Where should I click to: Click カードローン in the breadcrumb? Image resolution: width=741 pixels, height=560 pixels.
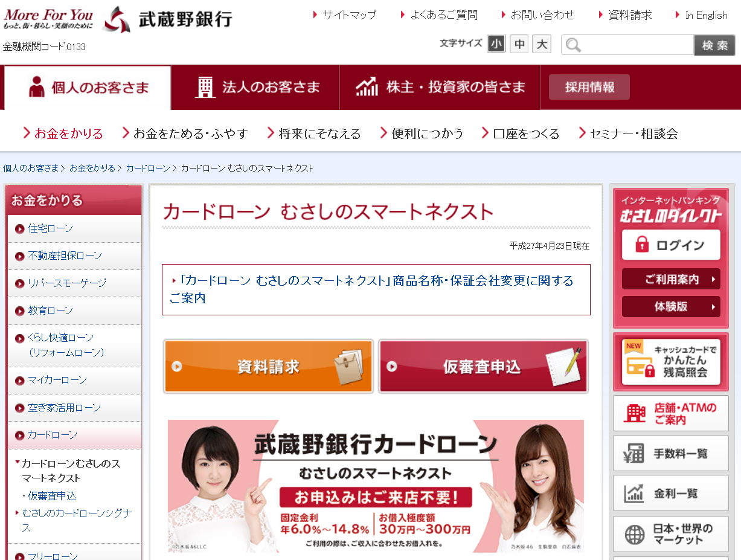(x=148, y=168)
